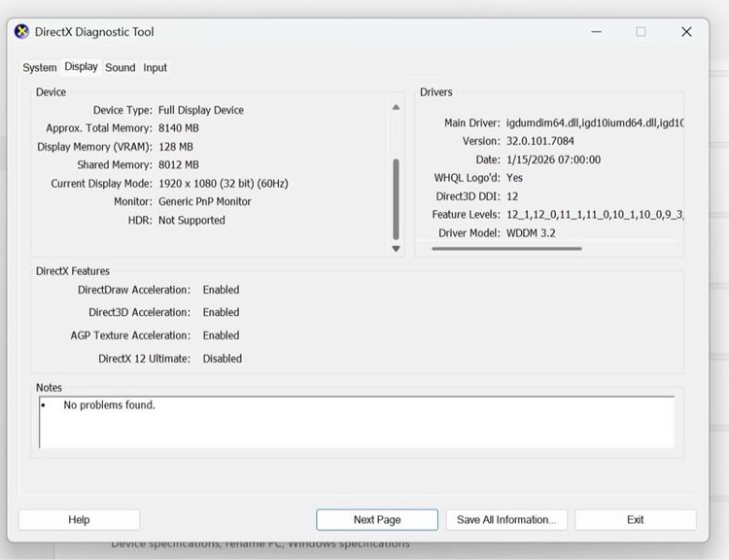Screen dimensions: 729x560
Task: Click driver date '1/15/2026 07:00:00'
Action: (x=553, y=160)
